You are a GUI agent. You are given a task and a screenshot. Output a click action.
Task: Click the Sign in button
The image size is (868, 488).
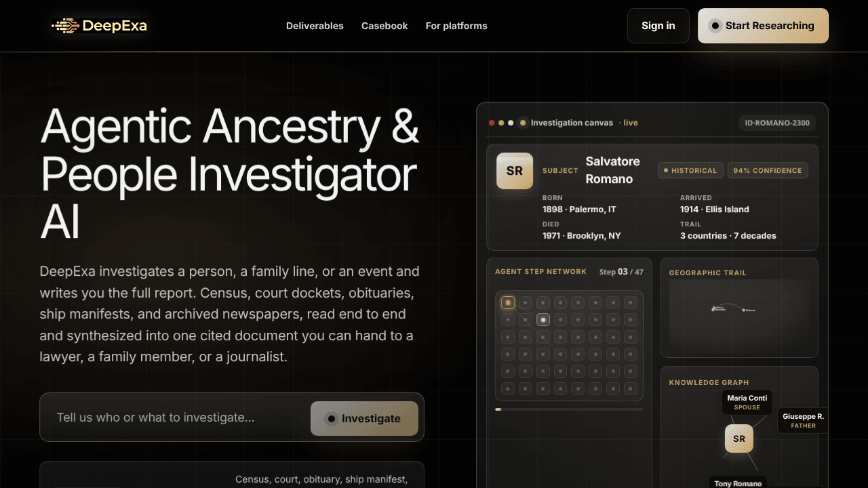[x=658, y=26]
